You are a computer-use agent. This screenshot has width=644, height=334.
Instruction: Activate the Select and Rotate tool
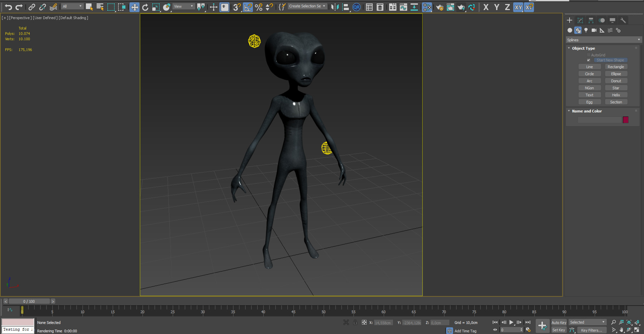[145, 7]
